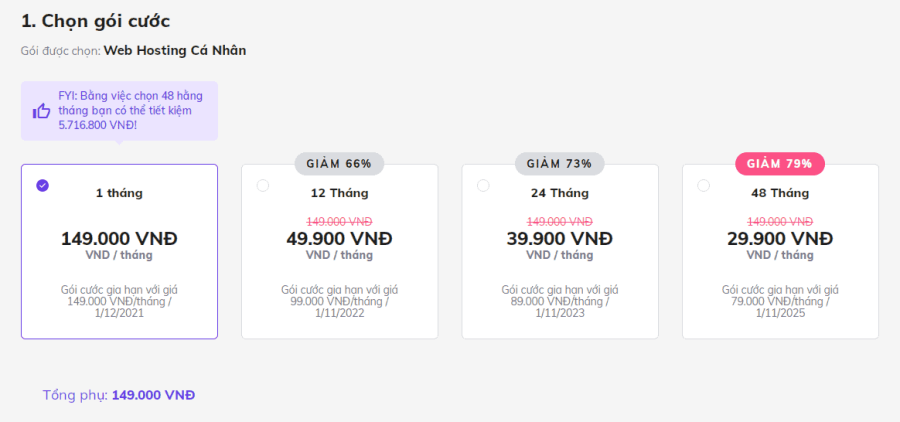Click the thumbs-up icon in the FYI tip

tap(41, 111)
